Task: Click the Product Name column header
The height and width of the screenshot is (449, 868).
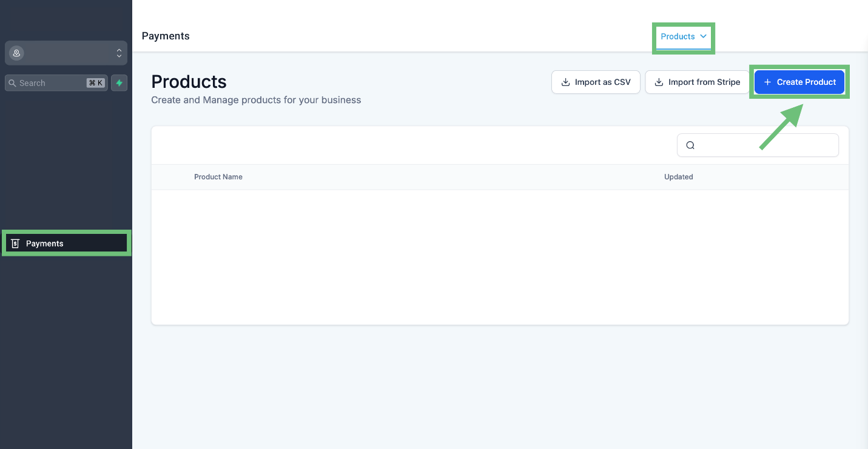Action: [218, 177]
